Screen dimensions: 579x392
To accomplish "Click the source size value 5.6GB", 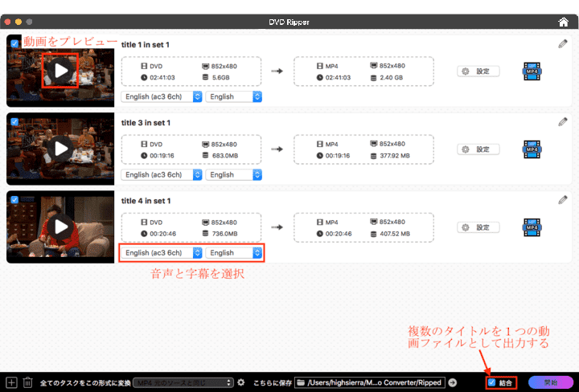I will (221, 77).
